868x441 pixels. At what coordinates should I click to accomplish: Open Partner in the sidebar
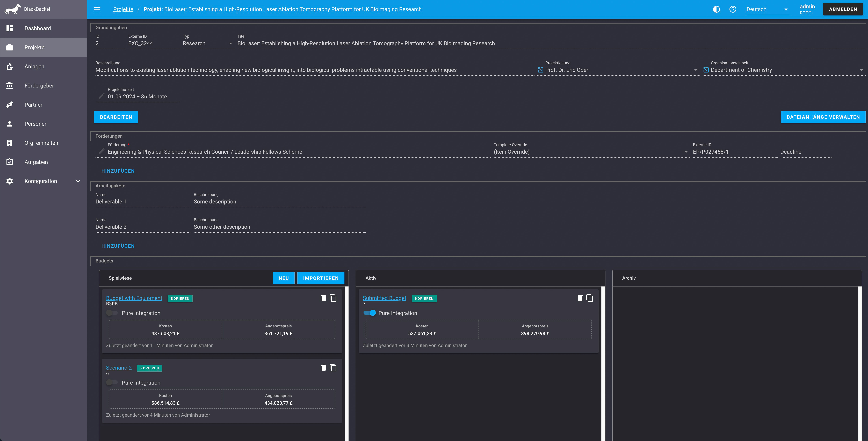pos(44,104)
